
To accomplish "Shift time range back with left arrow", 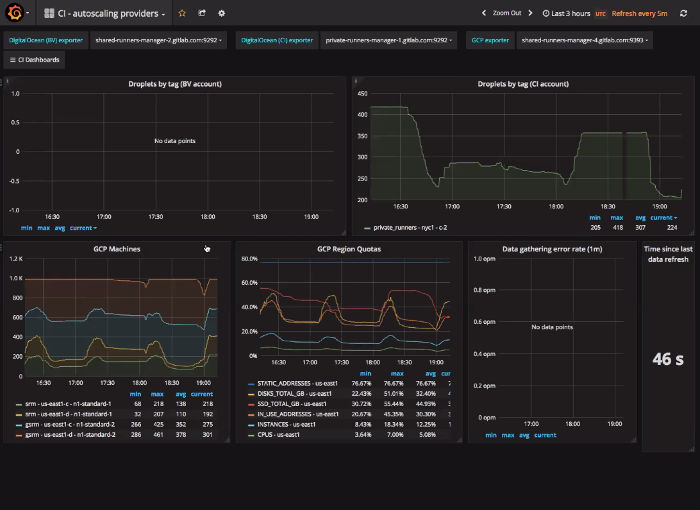I will tap(484, 13).
